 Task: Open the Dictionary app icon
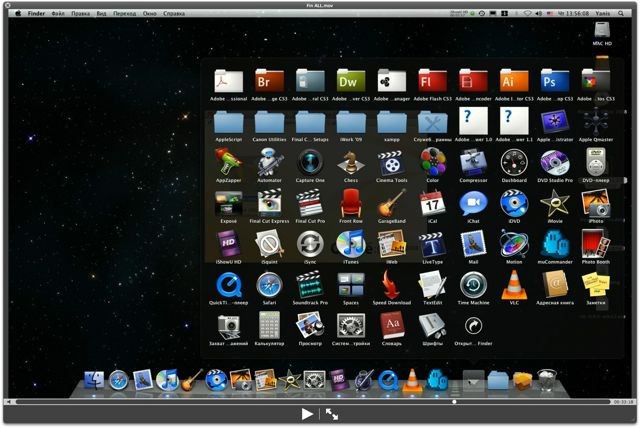[x=392, y=326]
